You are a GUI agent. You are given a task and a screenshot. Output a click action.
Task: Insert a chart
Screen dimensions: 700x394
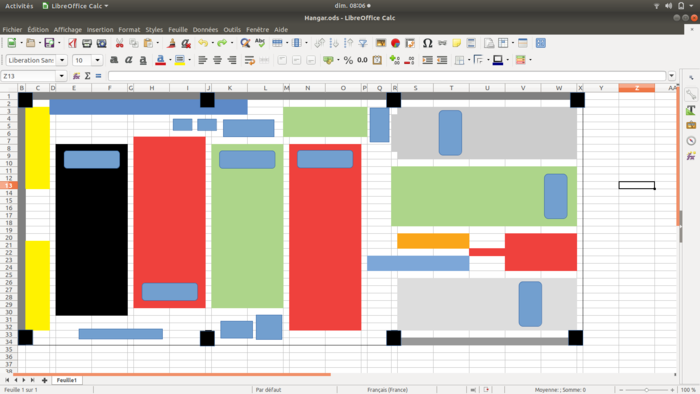point(395,43)
